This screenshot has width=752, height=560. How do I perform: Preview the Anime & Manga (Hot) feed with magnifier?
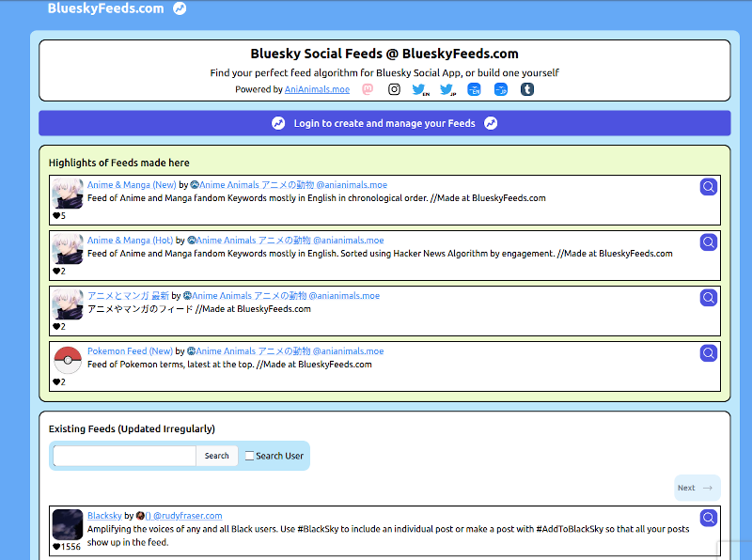(x=709, y=242)
